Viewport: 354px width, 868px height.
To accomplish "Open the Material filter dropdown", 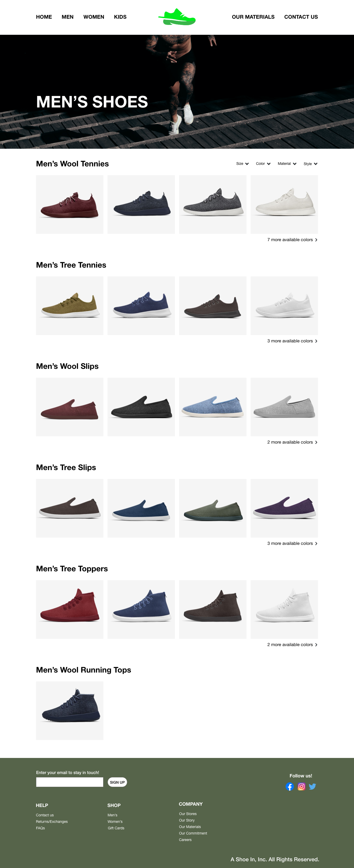I will coord(287,164).
